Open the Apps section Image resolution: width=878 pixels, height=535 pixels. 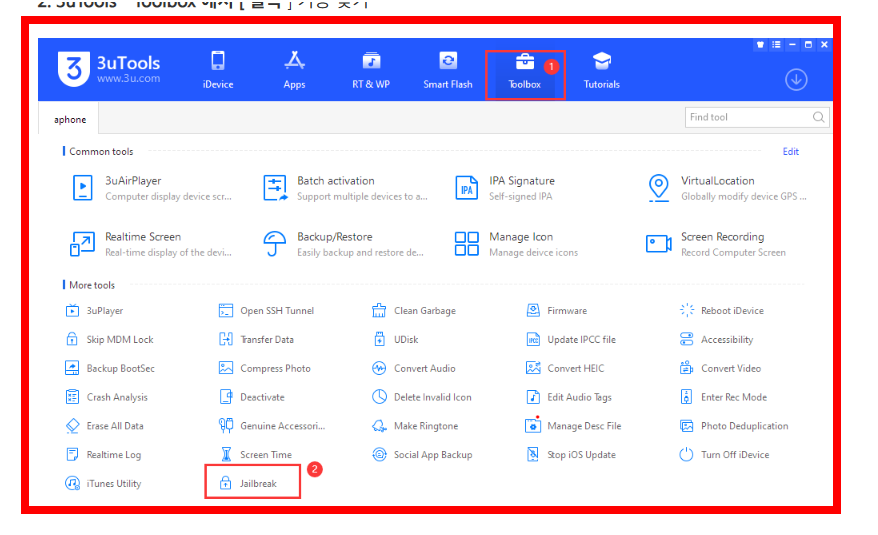coord(294,71)
